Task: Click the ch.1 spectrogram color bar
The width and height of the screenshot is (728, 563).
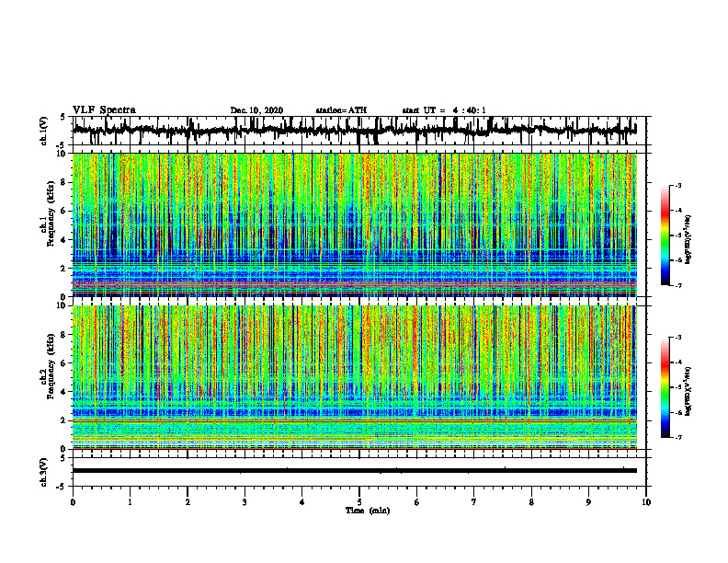Action: point(665,236)
